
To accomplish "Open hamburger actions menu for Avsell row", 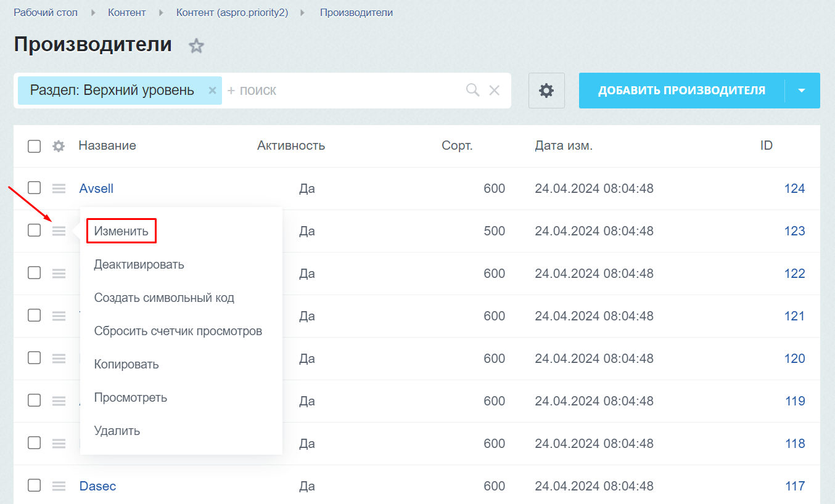I will (x=59, y=189).
